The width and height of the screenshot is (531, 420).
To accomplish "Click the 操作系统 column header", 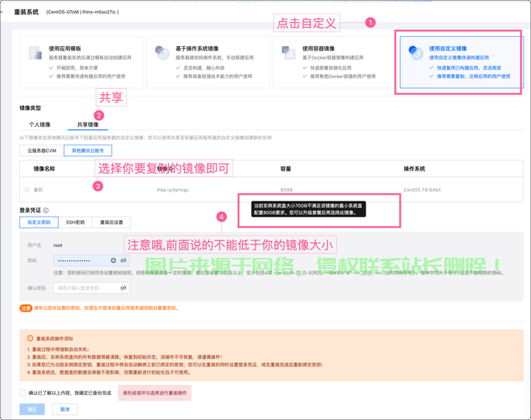I will (x=414, y=169).
